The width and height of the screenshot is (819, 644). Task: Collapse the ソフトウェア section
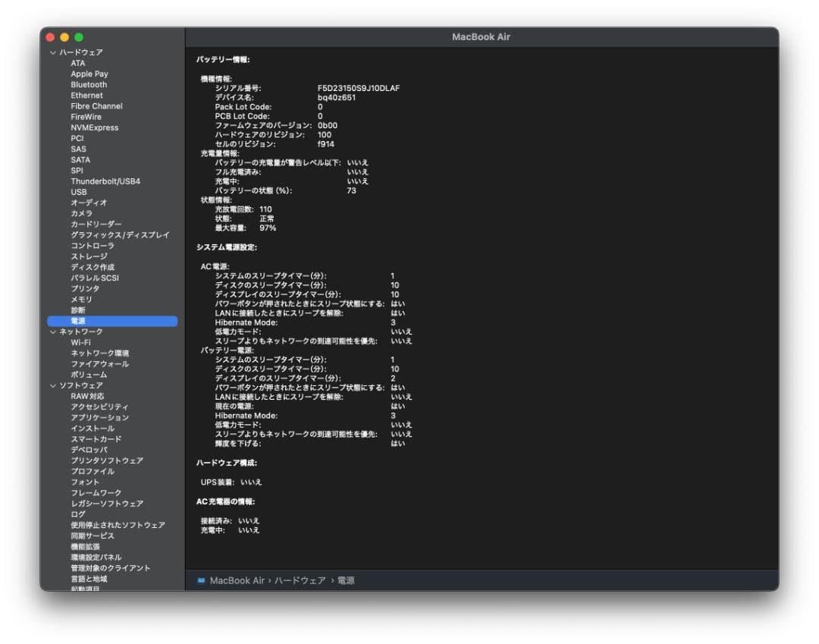pos(53,385)
